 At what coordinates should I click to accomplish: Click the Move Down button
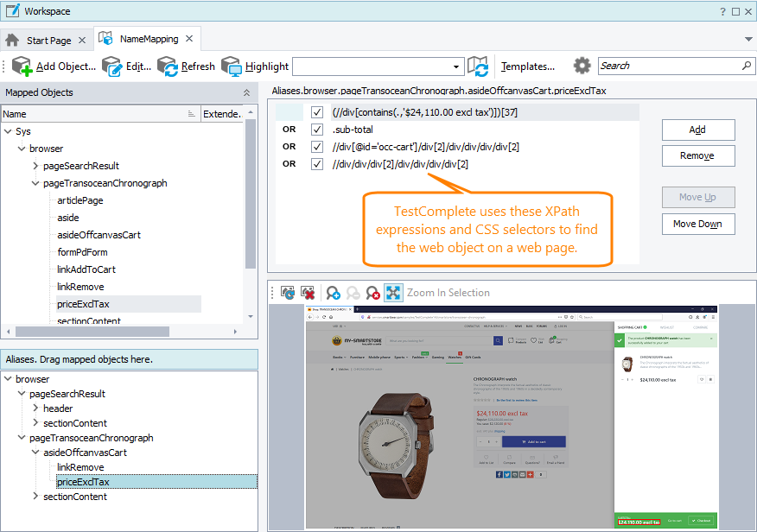pyautogui.click(x=698, y=225)
